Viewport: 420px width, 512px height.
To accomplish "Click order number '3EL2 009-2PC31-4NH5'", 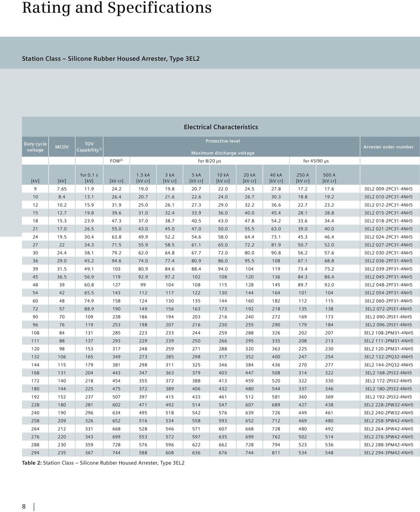I will (x=388, y=189).
